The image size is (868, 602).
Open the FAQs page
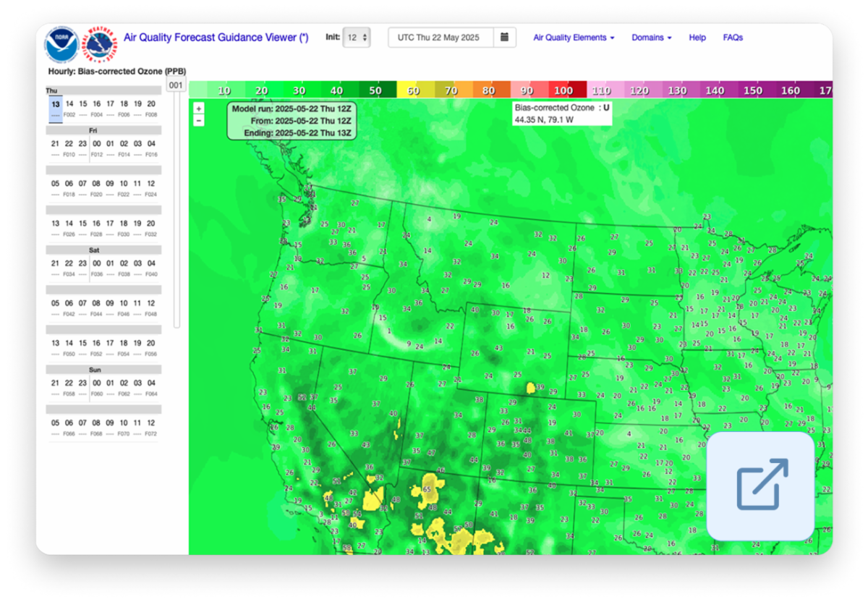coord(733,38)
